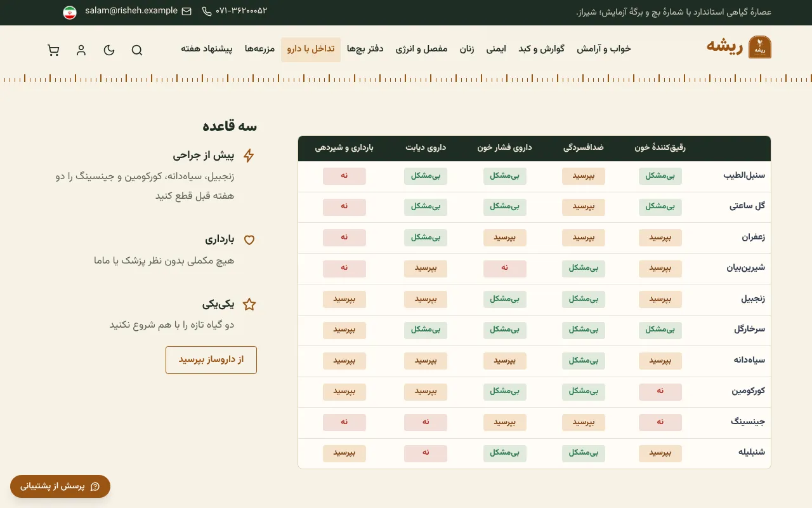Open the مزرعه‌ها menu item
This screenshot has width=812, height=508.
[260, 50]
